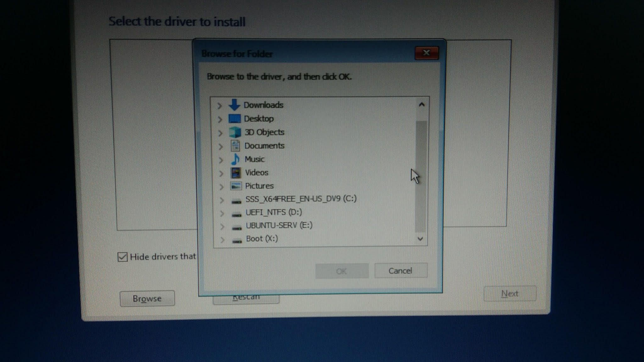Image resolution: width=644 pixels, height=362 pixels.
Task: Select the Boot (X:) drive entry
Action: (x=262, y=239)
